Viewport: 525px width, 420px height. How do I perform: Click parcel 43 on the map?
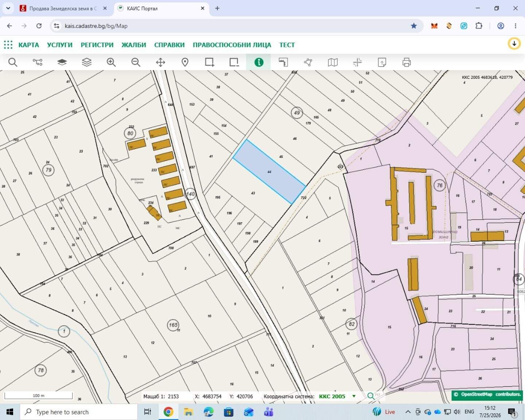[x=253, y=193]
